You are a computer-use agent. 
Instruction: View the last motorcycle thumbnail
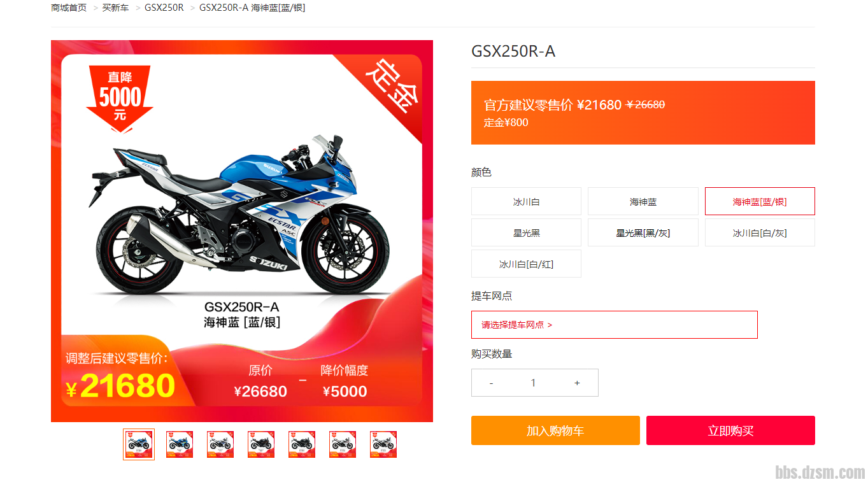point(383,444)
